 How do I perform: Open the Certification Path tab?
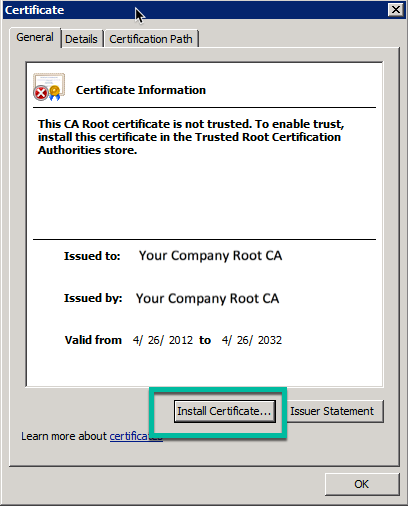(x=151, y=39)
